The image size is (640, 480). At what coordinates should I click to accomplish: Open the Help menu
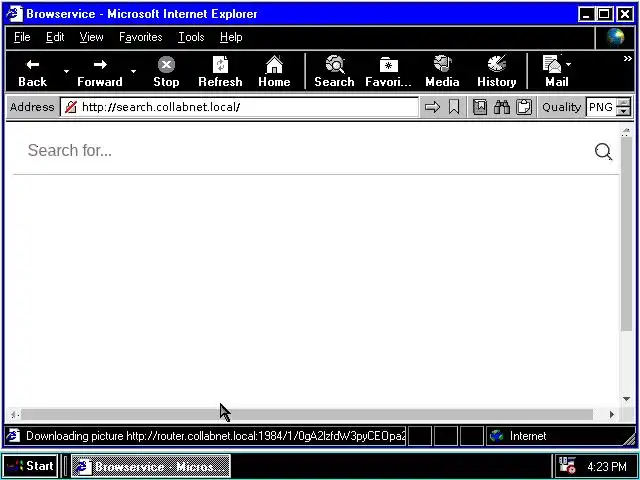231,37
